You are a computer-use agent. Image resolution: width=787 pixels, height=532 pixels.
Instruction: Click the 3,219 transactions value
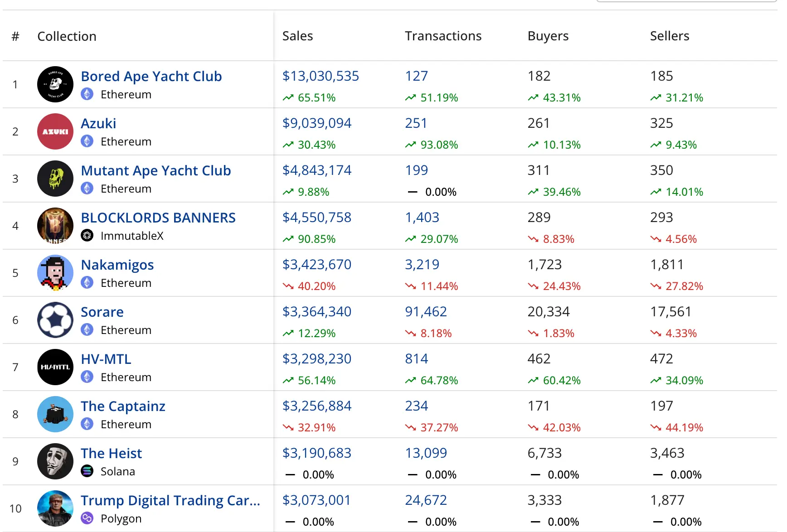422,265
